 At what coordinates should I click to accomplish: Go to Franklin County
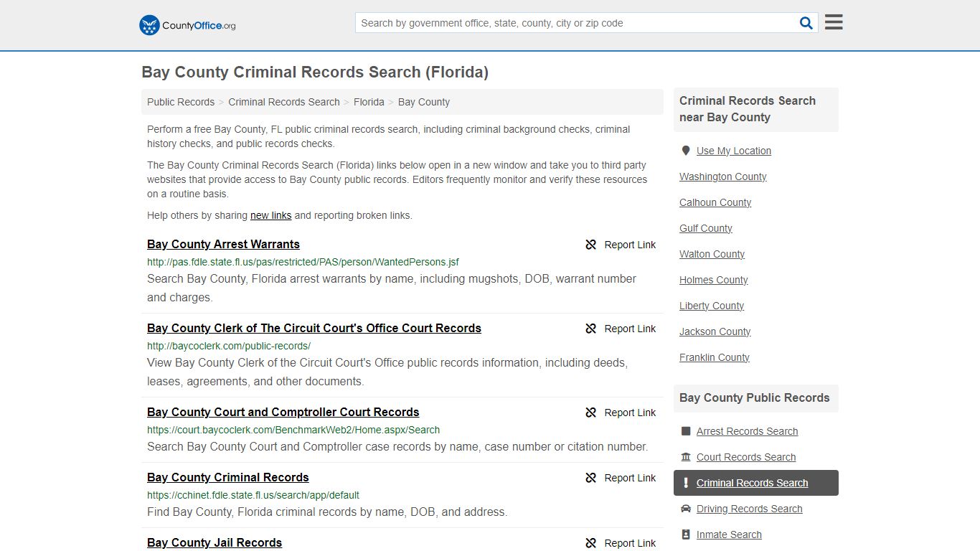(x=715, y=357)
